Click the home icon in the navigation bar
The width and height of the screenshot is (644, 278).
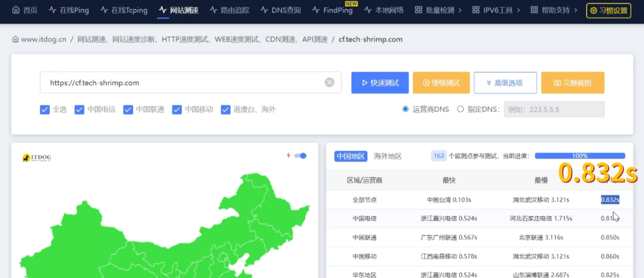point(16,10)
